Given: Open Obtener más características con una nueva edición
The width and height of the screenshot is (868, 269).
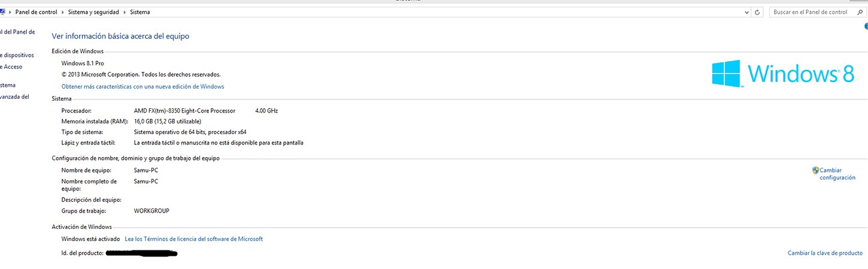Looking at the screenshot, I should click(x=142, y=86).
